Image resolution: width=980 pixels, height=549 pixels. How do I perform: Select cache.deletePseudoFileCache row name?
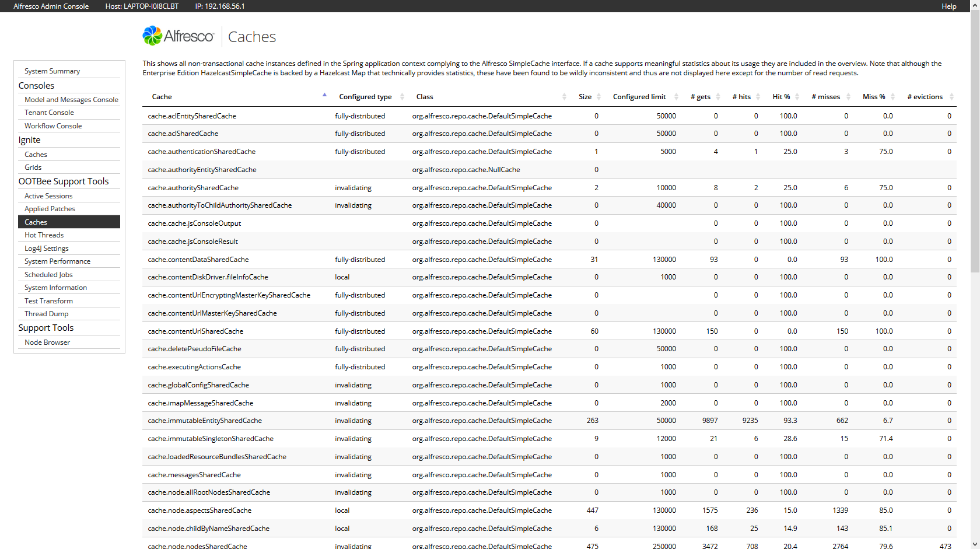point(194,349)
